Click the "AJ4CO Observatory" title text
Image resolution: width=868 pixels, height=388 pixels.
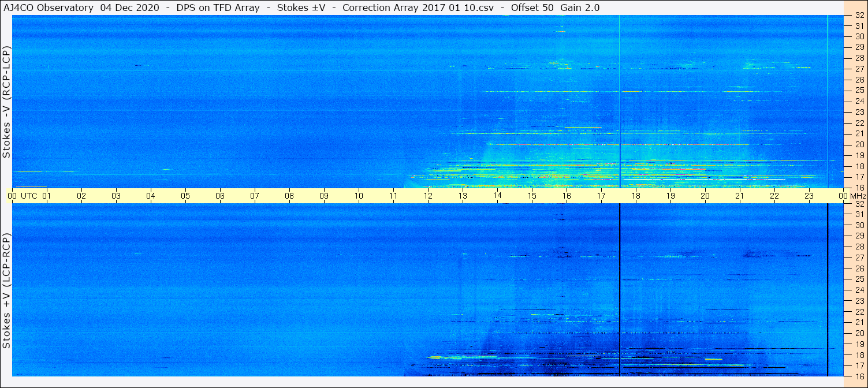click(49, 8)
